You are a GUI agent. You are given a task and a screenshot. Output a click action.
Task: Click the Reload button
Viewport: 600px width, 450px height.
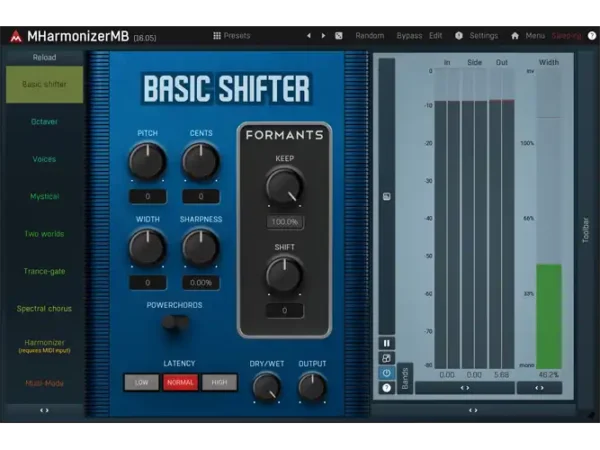point(44,57)
